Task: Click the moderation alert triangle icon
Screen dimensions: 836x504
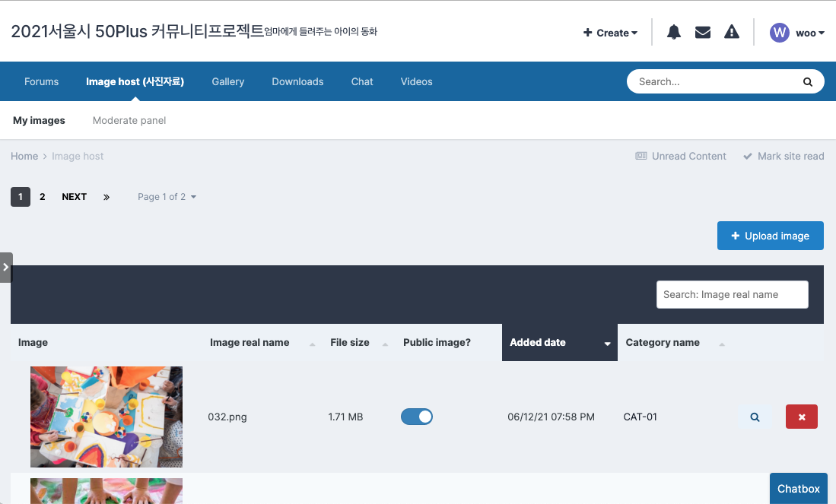Action: [x=731, y=32]
